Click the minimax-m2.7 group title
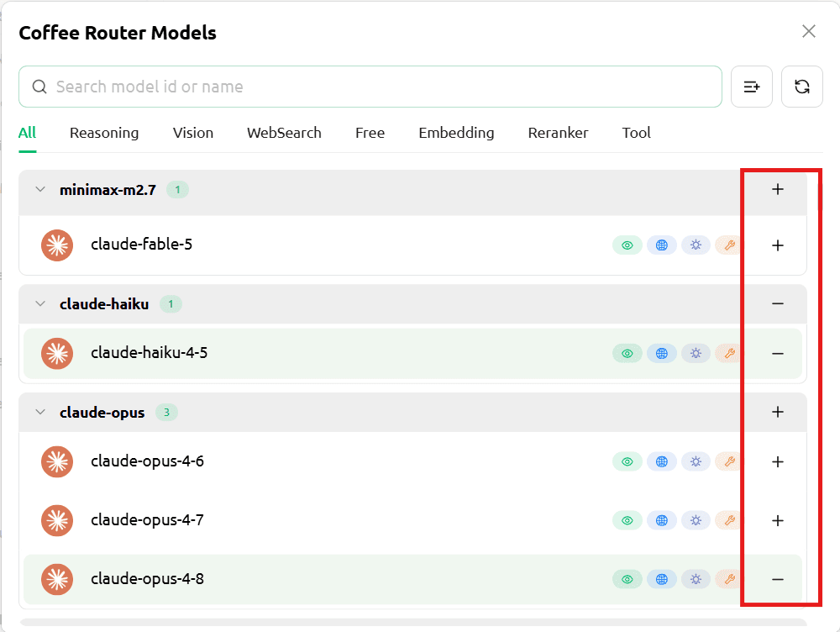The width and height of the screenshot is (840, 632). coord(108,190)
